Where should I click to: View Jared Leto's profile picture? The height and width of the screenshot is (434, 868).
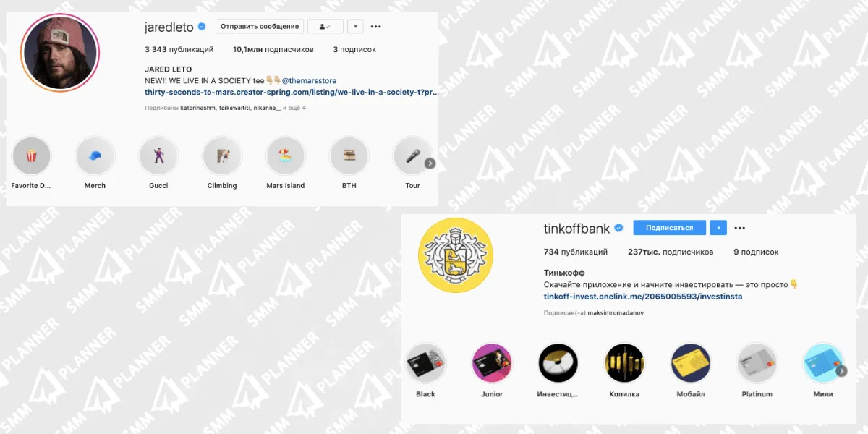61,53
